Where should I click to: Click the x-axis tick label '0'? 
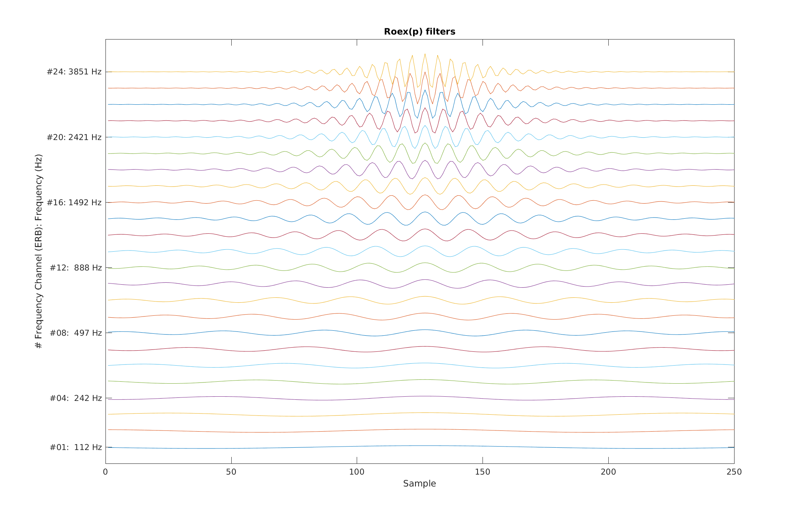pyautogui.click(x=105, y=472)
